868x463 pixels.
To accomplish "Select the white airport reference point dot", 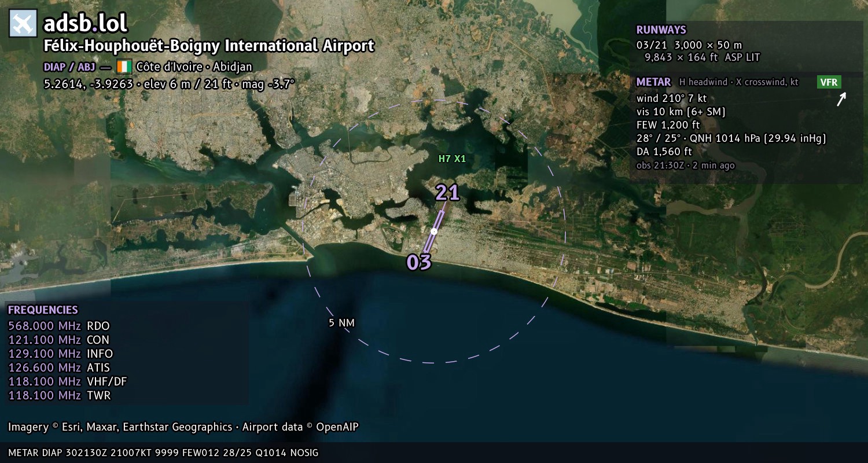I will 434,231.
